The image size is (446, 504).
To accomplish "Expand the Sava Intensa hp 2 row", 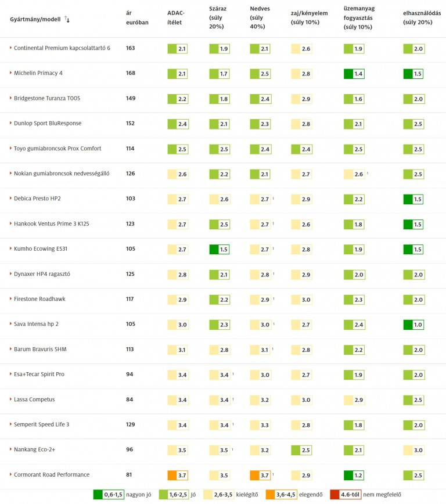I will [11, 324].
